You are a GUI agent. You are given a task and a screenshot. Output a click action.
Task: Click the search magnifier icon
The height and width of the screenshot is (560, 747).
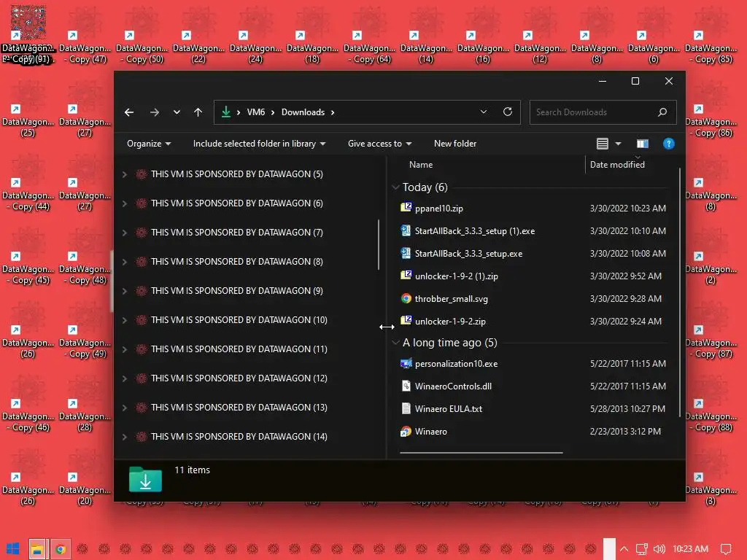pyautogui.click(x=662, y=112)
